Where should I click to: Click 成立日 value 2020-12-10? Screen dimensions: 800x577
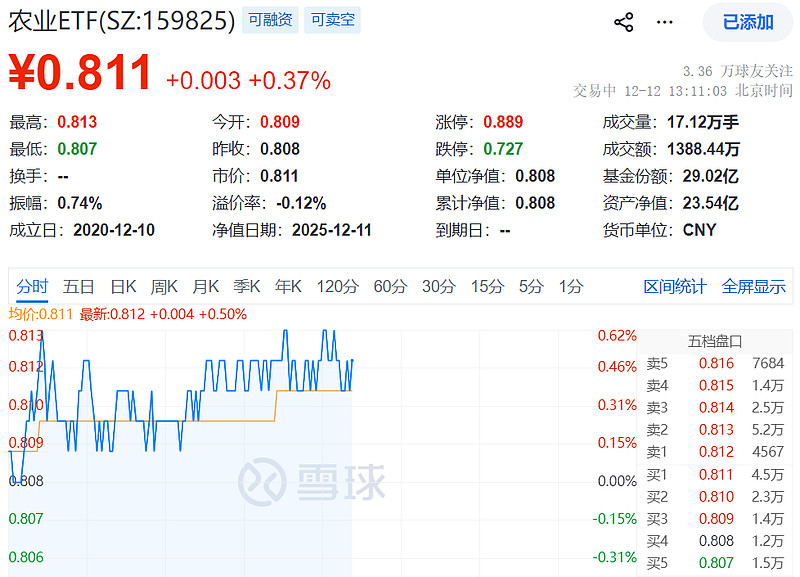point(114,230)
